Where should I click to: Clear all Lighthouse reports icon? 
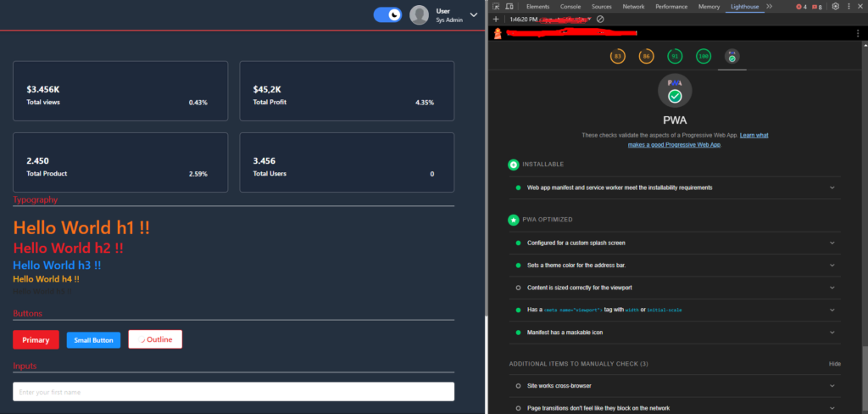(600, 19)
